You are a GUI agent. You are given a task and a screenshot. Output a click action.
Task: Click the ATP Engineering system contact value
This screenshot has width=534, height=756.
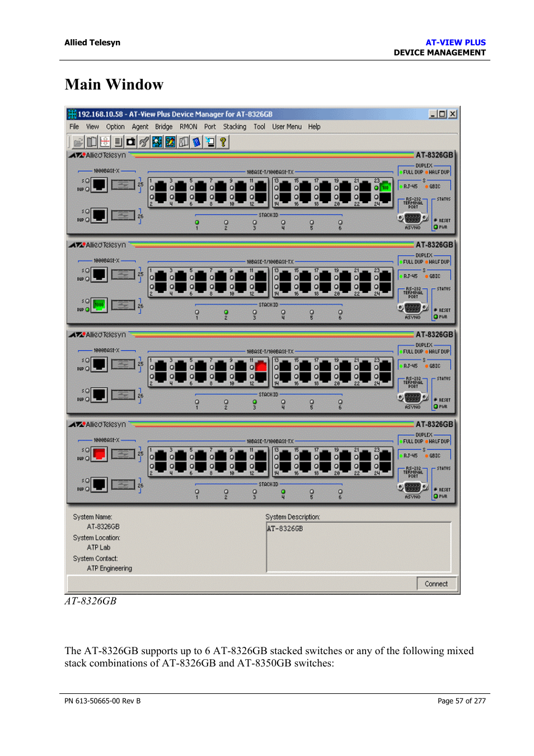coord(109,569)
